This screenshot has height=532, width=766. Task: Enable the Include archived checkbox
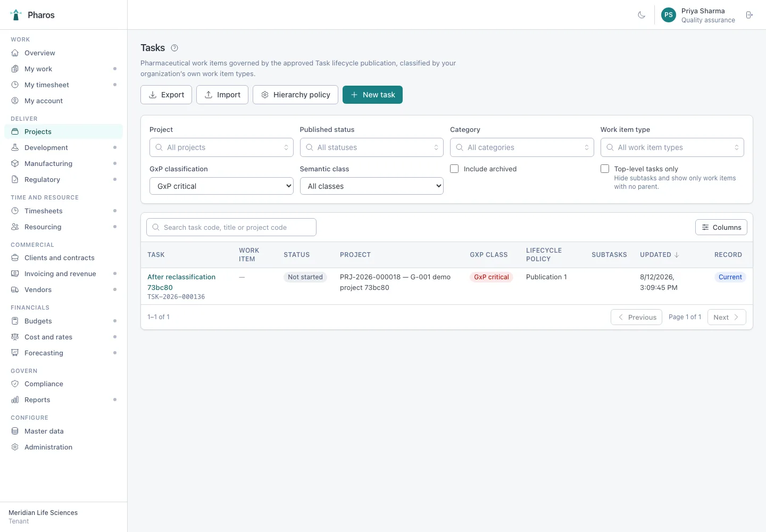coord(454,169)
